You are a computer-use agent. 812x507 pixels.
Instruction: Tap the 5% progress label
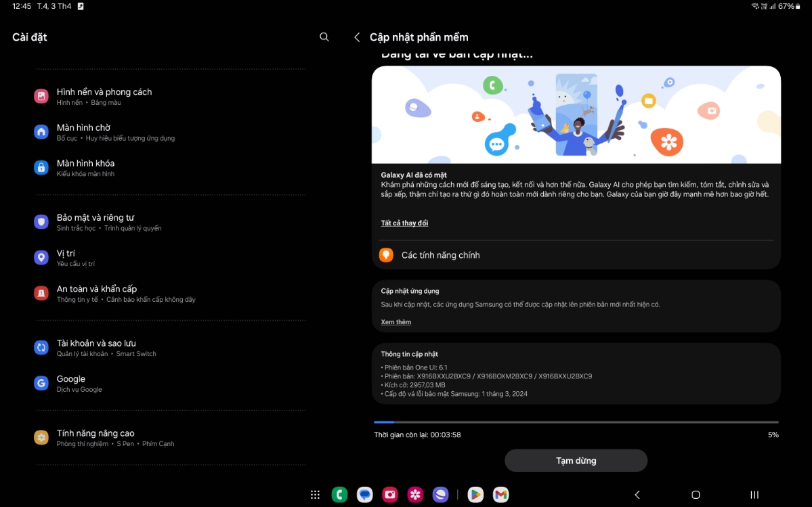pos(773,435)
